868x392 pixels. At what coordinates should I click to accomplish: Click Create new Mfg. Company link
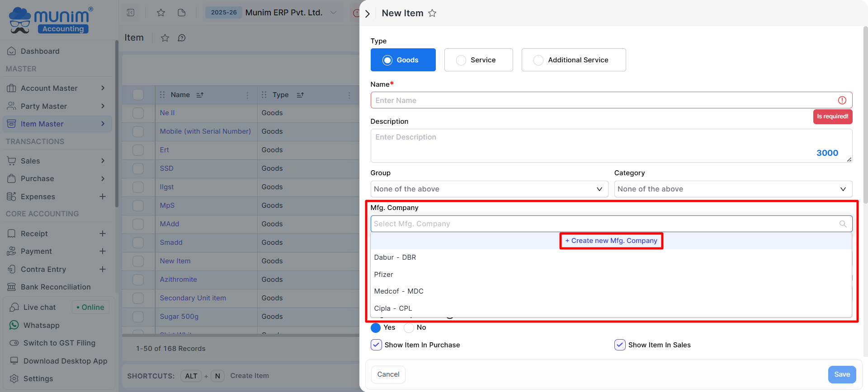click(611, 241)
